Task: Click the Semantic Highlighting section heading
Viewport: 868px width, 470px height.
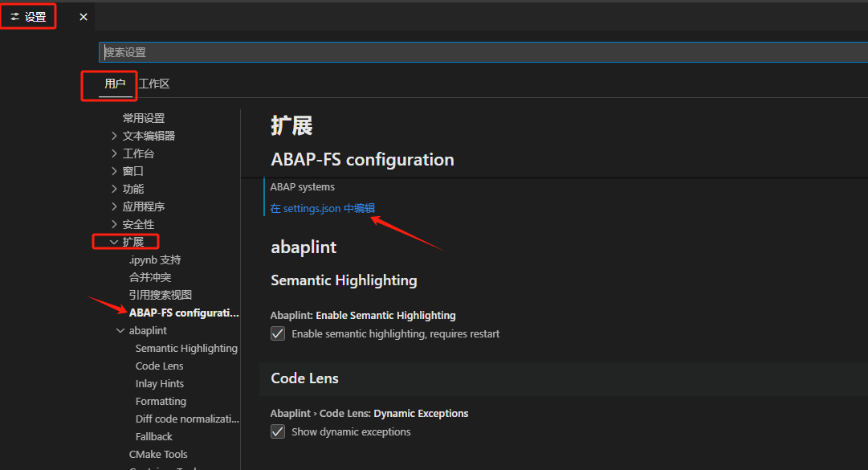Action: click(344, 280)
